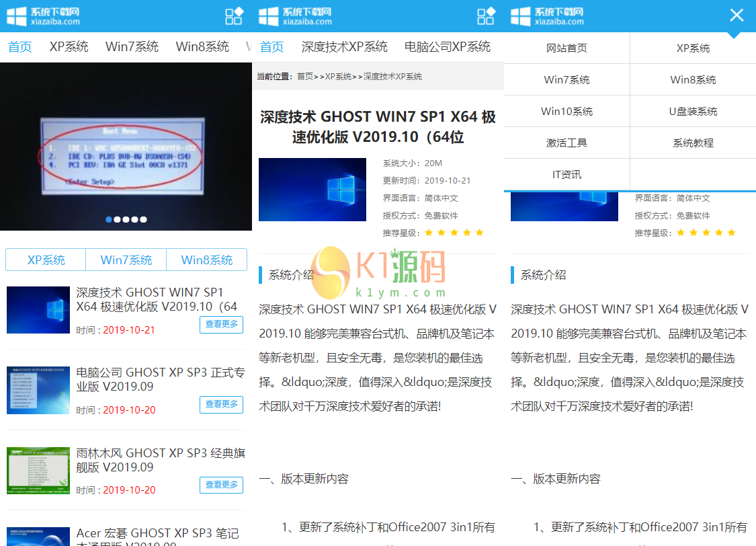
Task: Click 查看更多 for 雨林木风 GHOST XP item
Action: (221, 485)
